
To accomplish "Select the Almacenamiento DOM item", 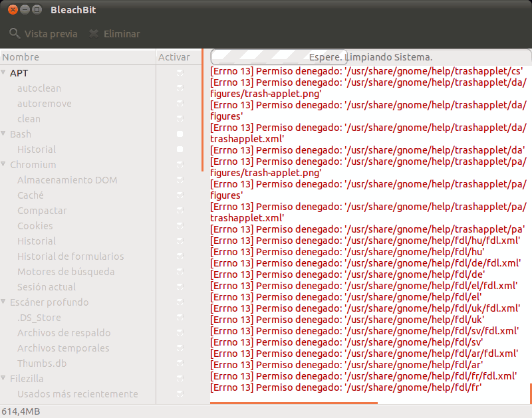I will click(x=67, y=180).
